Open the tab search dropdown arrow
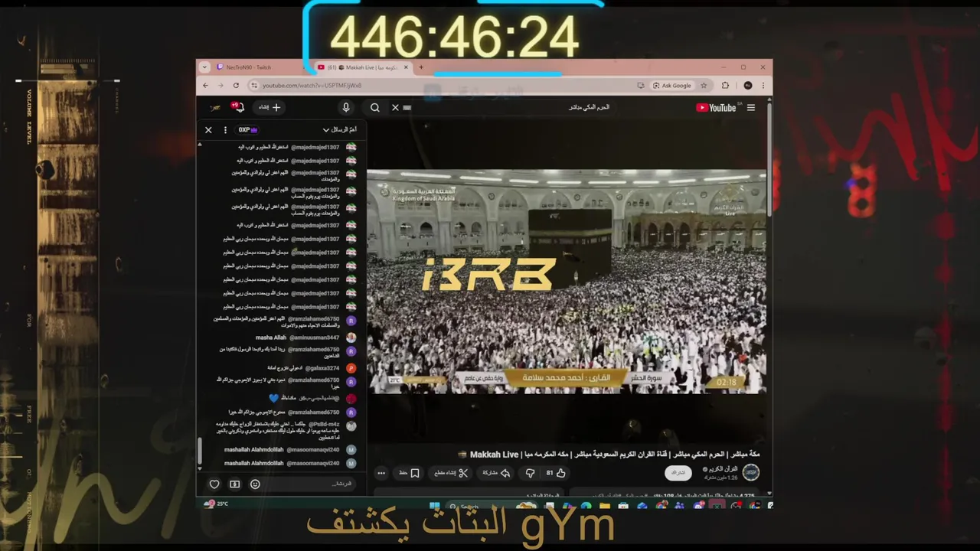The height and width of the screenshot is (551, 980). [x=204, y=67]
